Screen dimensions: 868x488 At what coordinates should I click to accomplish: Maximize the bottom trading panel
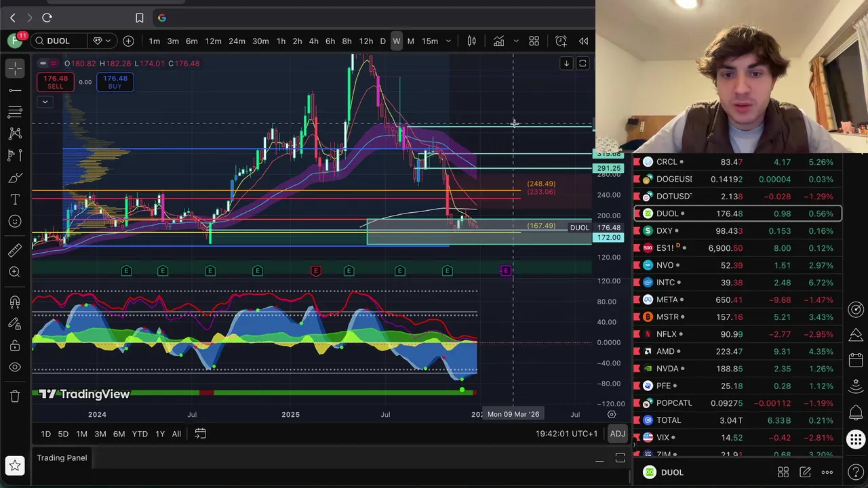[620, 459]
